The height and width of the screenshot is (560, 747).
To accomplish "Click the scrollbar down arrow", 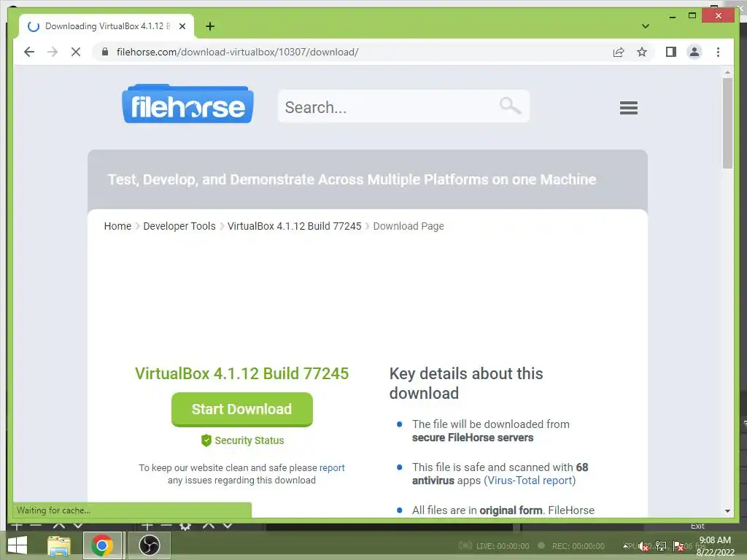I will pos(727,511).
